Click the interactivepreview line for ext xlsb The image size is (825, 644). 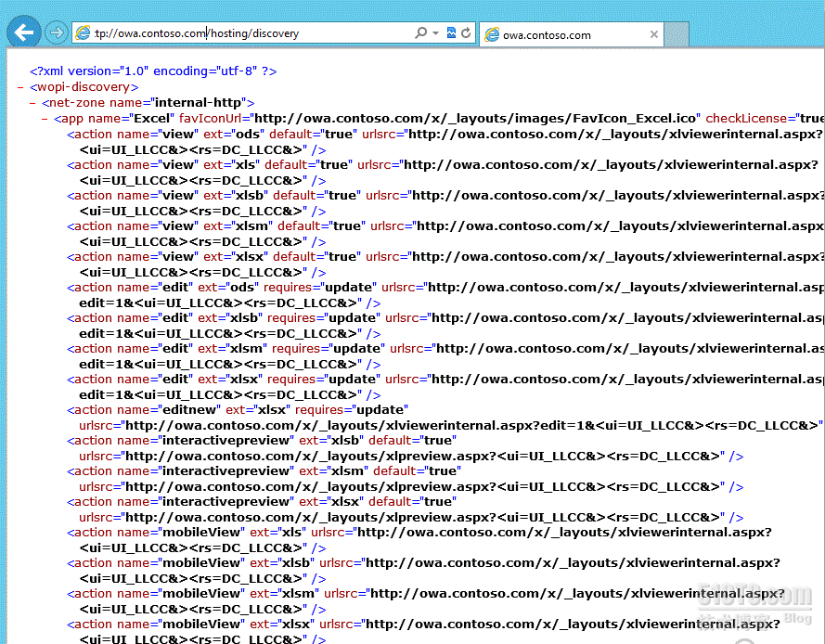262,441
